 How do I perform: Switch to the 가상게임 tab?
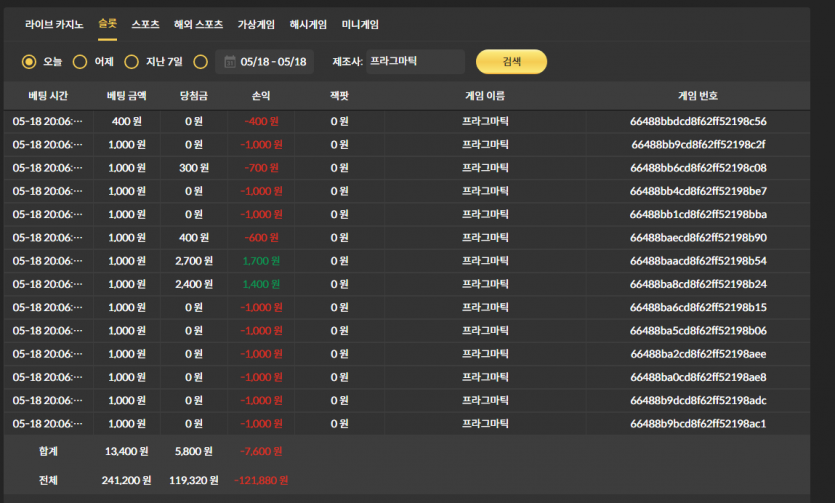point(256,24)
